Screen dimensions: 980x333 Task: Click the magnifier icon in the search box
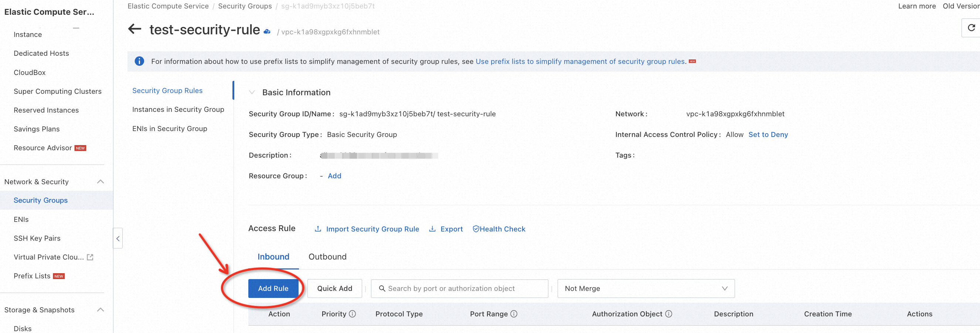(382, 289)
